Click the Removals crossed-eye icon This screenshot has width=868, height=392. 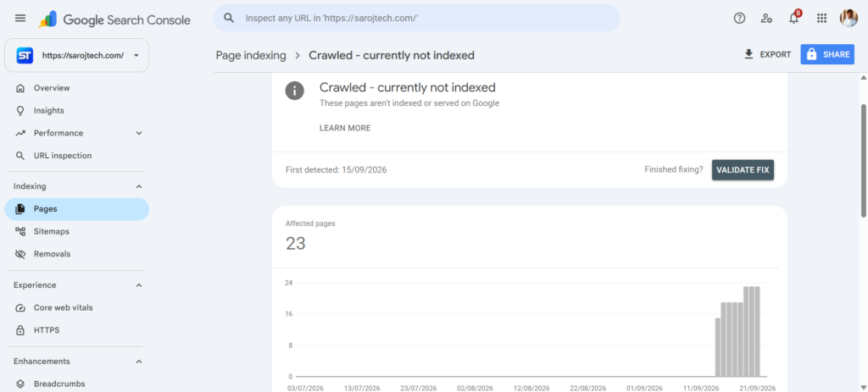20,254
